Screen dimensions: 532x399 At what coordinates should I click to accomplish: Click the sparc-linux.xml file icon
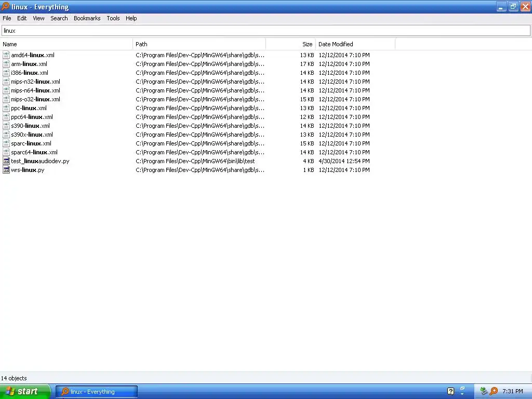[x=6, y=143]
